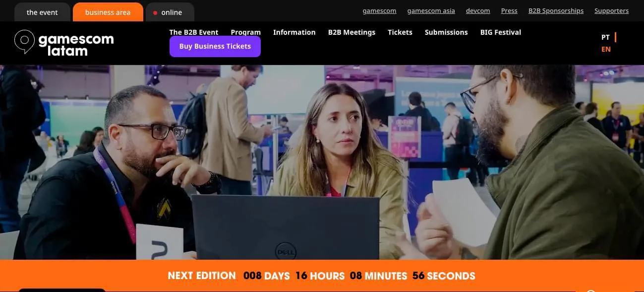Open the 'online' tab with red dot
644x292 pixels.
tap(168, 12)
